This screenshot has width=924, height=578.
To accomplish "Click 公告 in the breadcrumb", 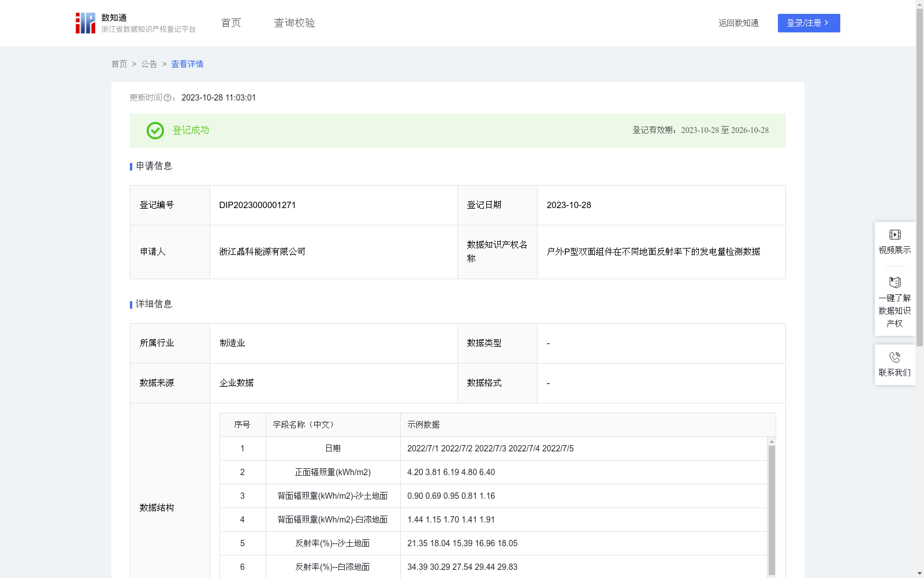I will pos(149,64).
